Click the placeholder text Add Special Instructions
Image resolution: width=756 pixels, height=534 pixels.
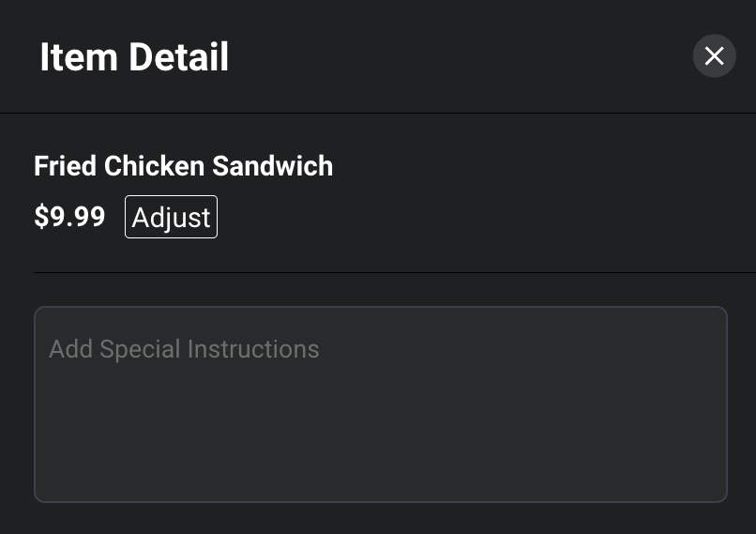pyautogui.click(x=184, y=349)
